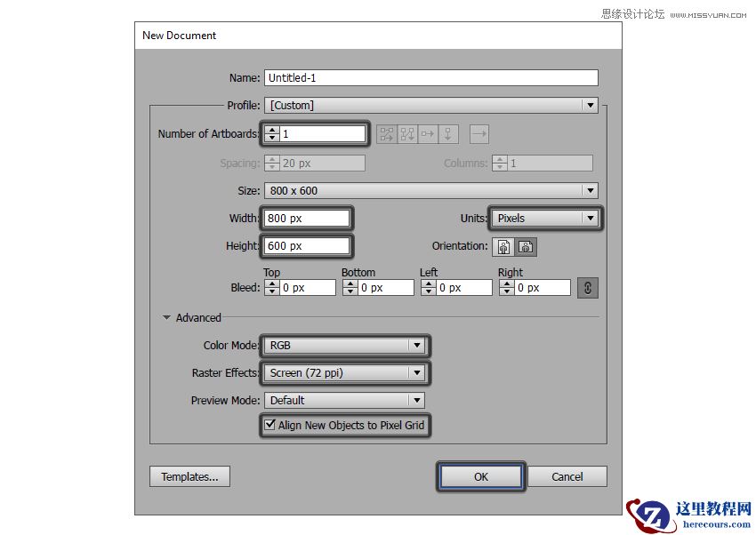Click the Name field with Untitled-1

431,78
